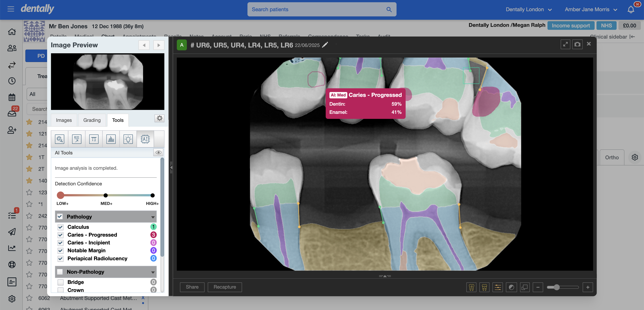Enable the Non-Pathology group checkbox
The height and width of the screenshot is (310, 644).
pos(60,272)
